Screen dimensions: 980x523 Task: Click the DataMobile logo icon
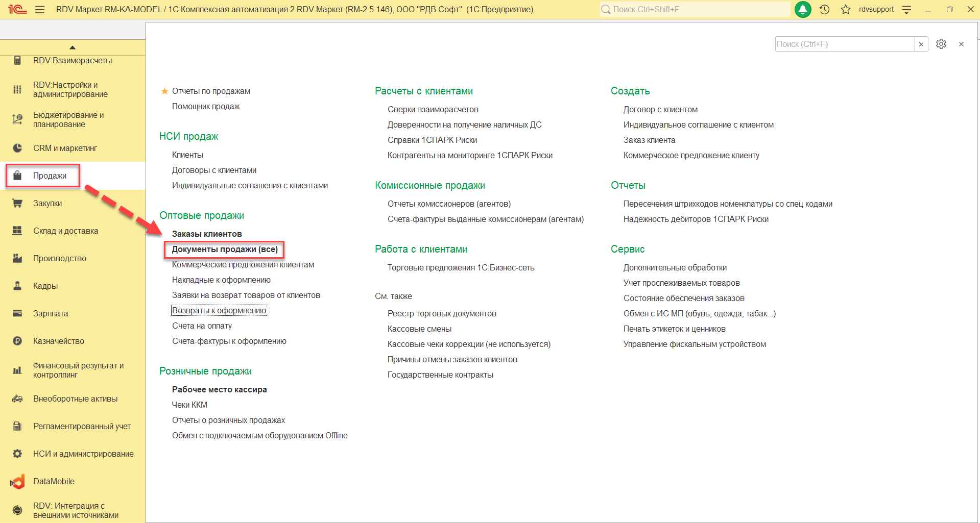coord(17,481)
